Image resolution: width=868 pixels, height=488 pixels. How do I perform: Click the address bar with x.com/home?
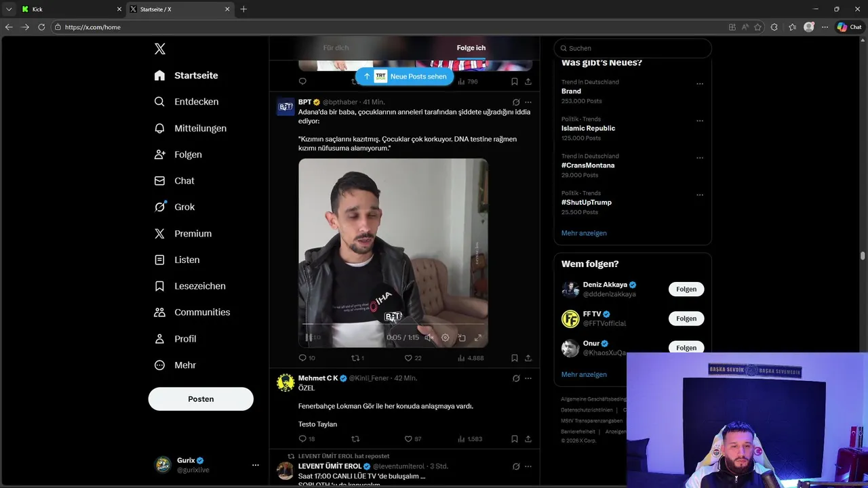pyautogui.click(x=387, y=27)
